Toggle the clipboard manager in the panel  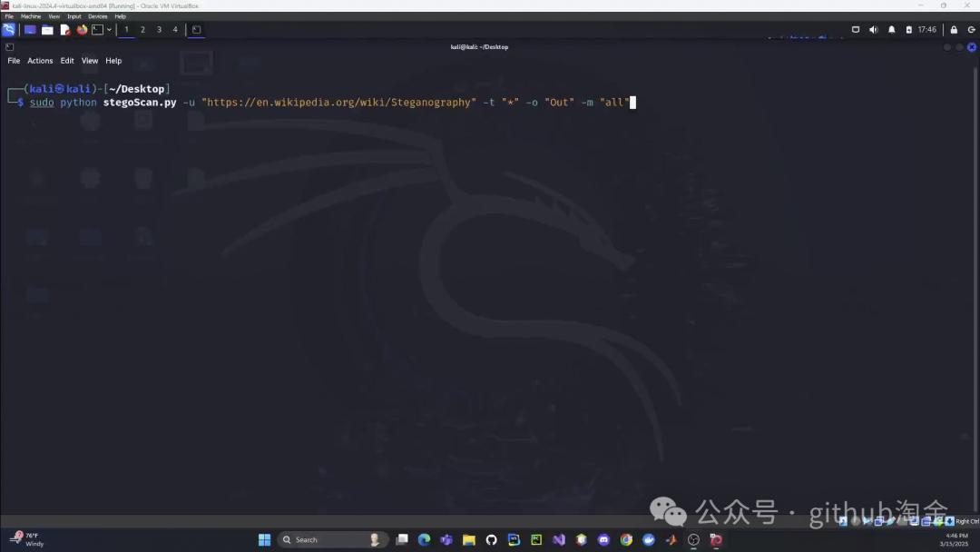(856, 30)
